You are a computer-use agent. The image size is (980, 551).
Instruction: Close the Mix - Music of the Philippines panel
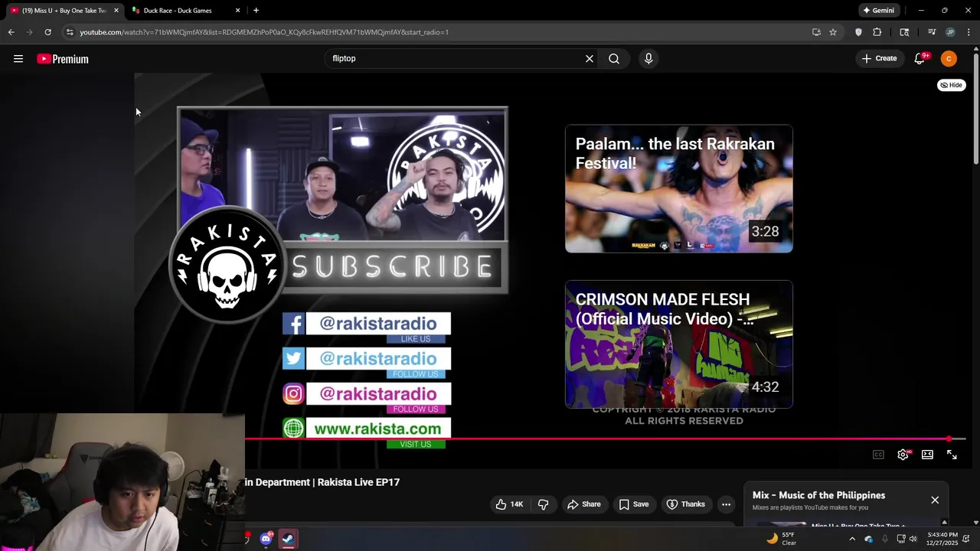(935, 500)
